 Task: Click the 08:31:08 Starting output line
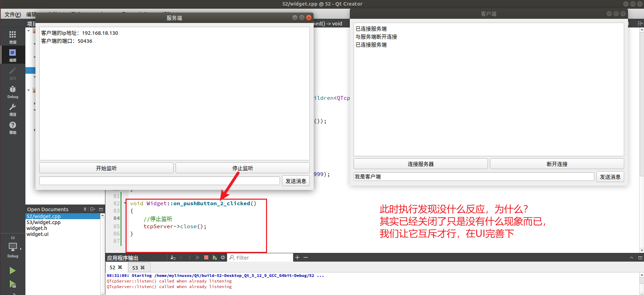click(x=215, y=276)
